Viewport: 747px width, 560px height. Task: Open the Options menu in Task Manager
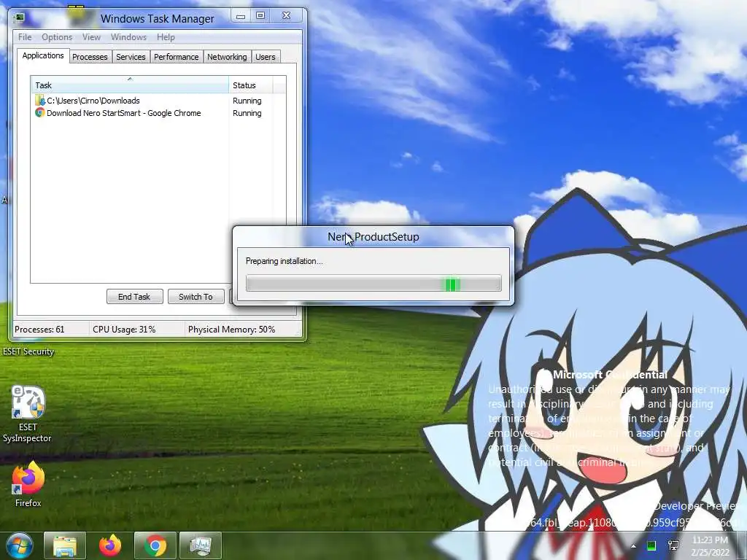coord(57,37)
